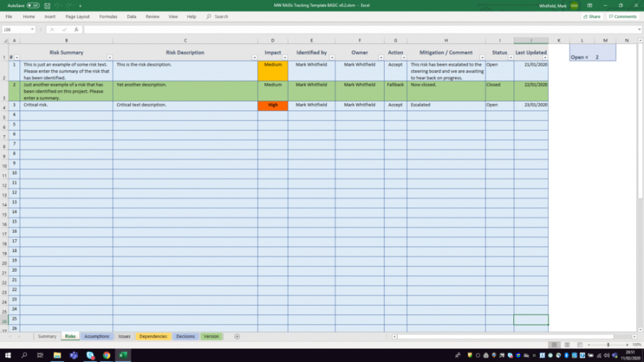
Task: Open the Identified by filter dropdown
Action: [x=332, y=58]
